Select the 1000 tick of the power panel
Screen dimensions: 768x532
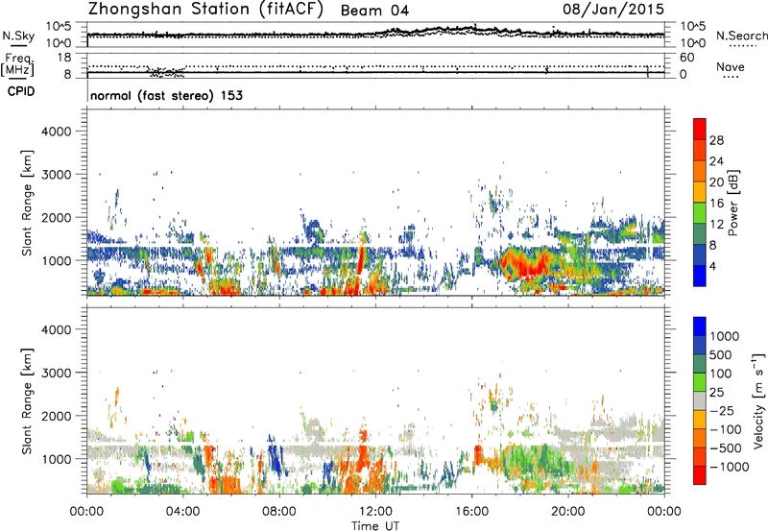pos(56,260)
